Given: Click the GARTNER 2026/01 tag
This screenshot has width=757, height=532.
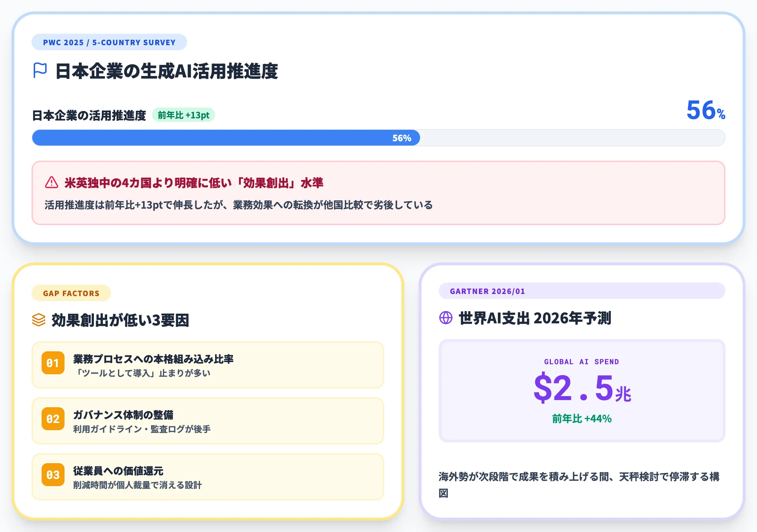Looking at the screenshot, I should pos(582,291).
